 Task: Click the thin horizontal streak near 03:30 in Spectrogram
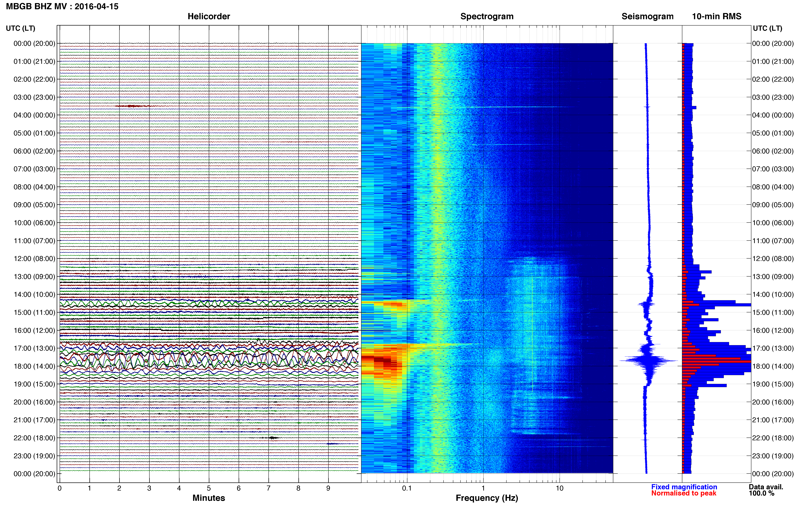click(x=520, y=107)
